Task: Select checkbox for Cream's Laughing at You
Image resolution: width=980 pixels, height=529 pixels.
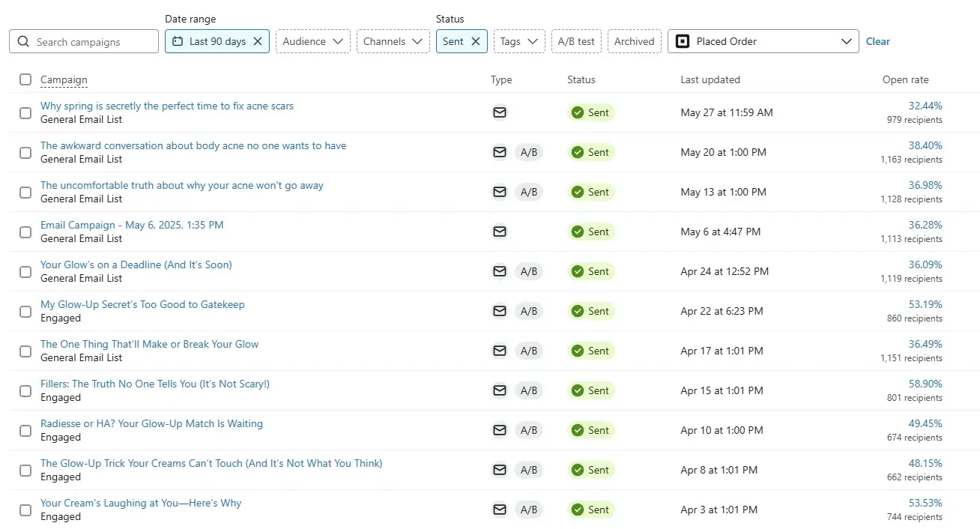Action: coord(25,510)
